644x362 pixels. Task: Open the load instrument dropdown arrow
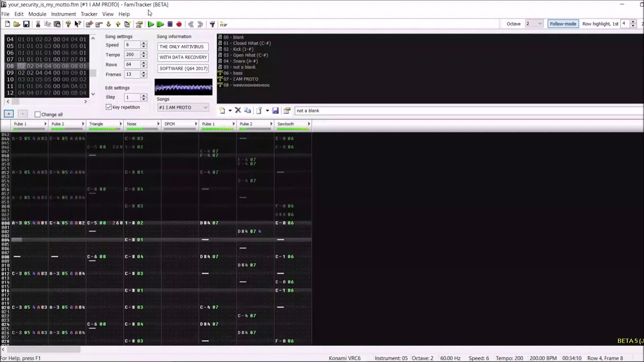pos(267,111)
